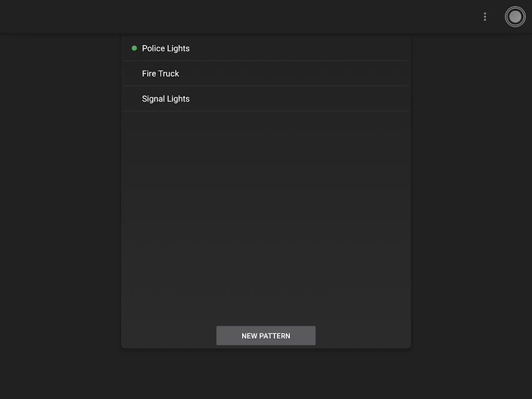Image resolution: width=532 pixels, height=399 pixels.
Task: Click the green active indicator dot
Action: (x=134, y=48)
